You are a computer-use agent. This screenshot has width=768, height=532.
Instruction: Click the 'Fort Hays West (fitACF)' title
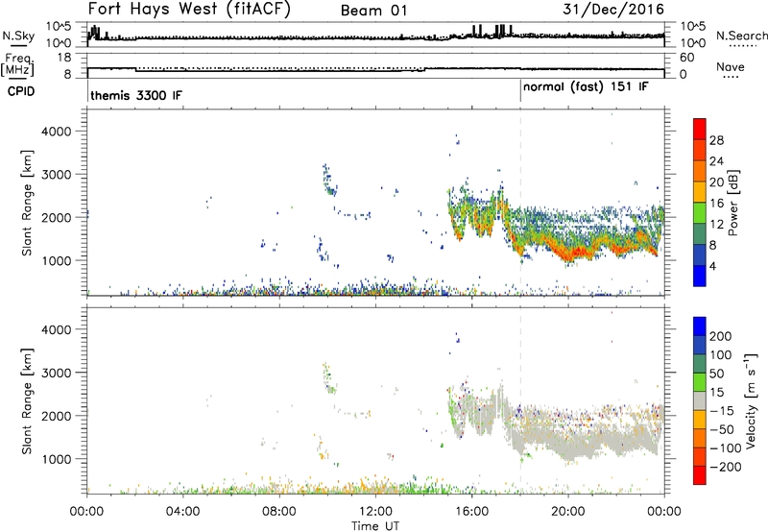[189, 10]
